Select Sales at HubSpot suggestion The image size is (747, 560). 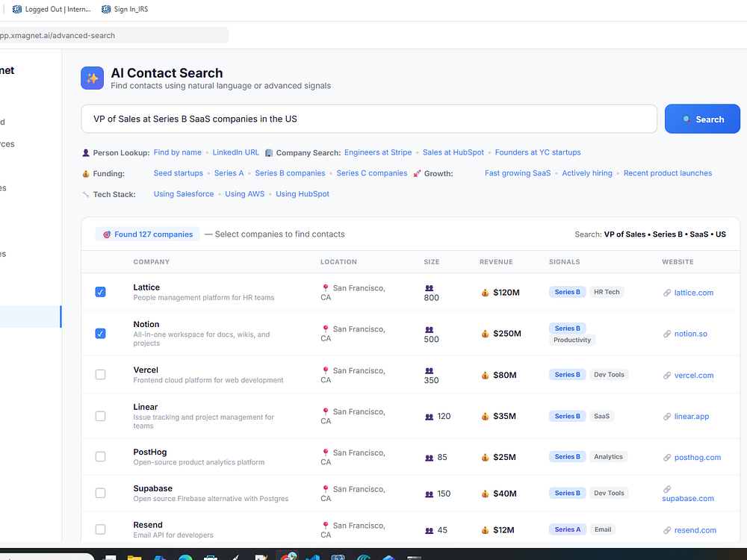click(453, 152)
